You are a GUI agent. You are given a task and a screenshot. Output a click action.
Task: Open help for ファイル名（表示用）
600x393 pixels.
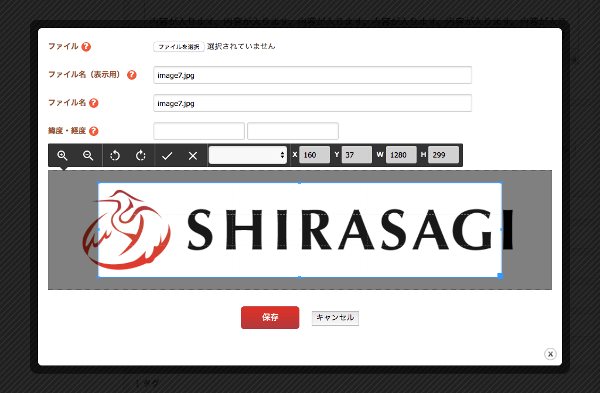(x=132, y=75)
